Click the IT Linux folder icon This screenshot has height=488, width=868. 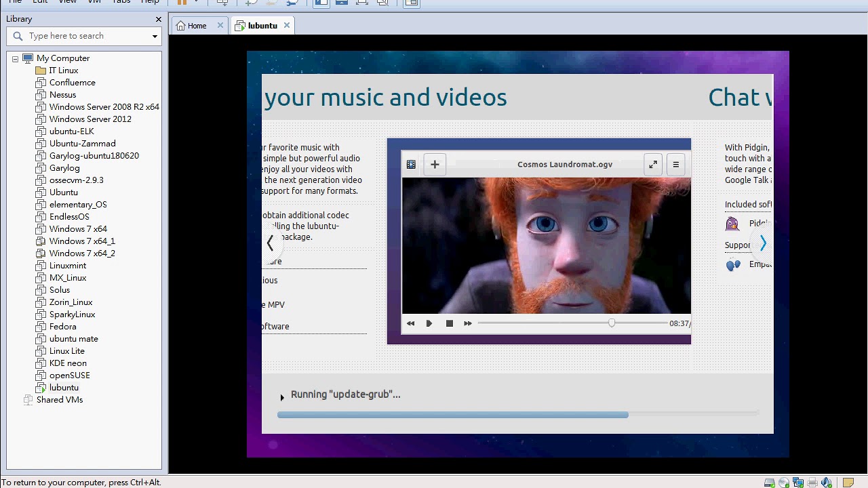coord(41,70)
